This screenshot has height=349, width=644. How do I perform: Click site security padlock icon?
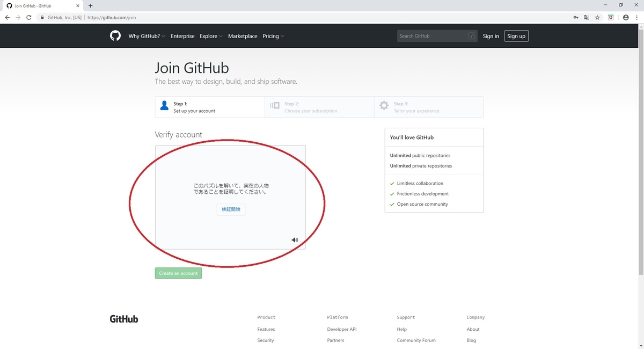[x=42, y=17]
